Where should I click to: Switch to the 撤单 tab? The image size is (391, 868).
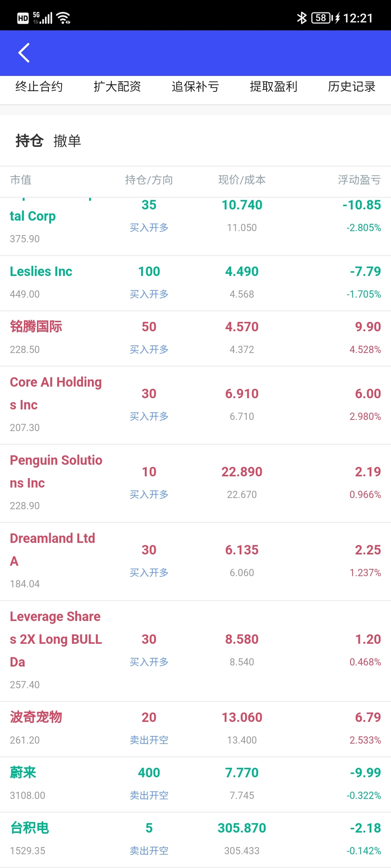pos(67,141)
